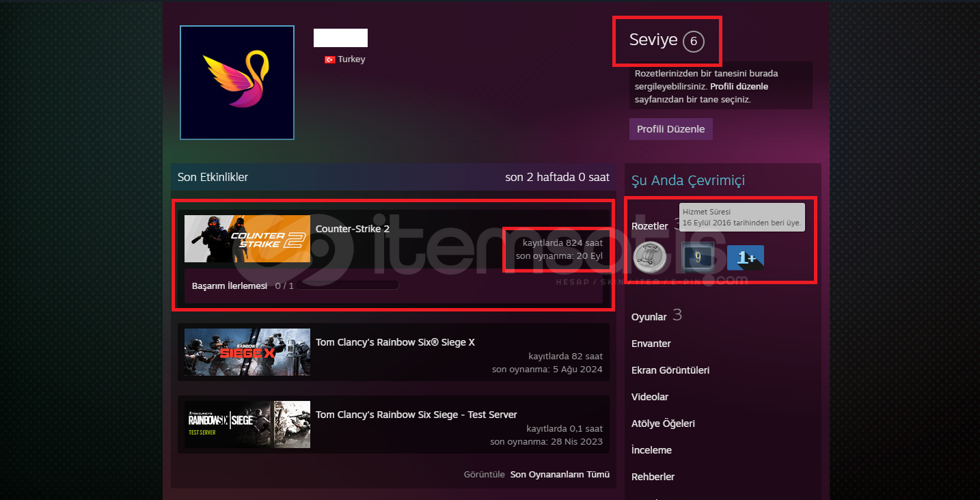Click the 'son oynanma: 5 Ağu 2024' text
Viewport: 980px width, 500px height.
click(x=547, y=370)
